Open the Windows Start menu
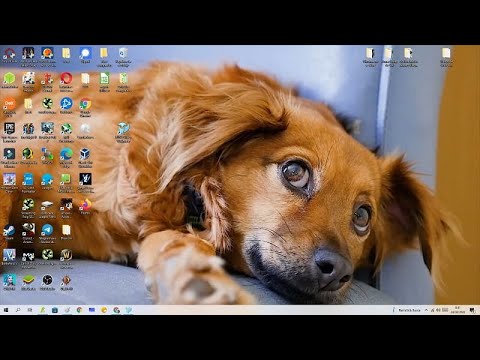The width and height of the screenshot is (480, 360). [6, 310]
